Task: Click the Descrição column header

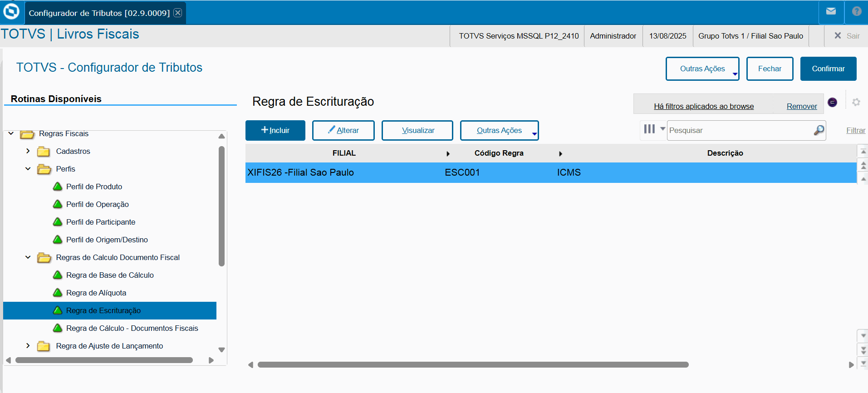Action: [725, 153]
